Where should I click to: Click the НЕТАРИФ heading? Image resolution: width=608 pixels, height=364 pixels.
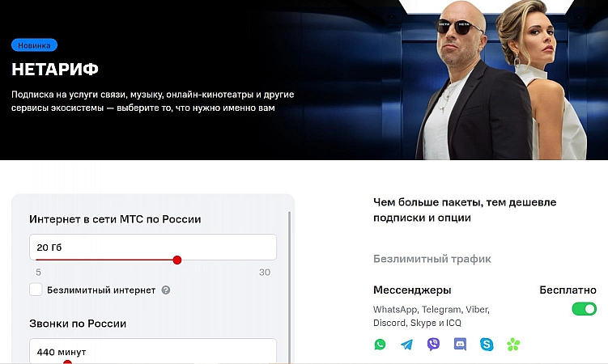coord(55,70)
